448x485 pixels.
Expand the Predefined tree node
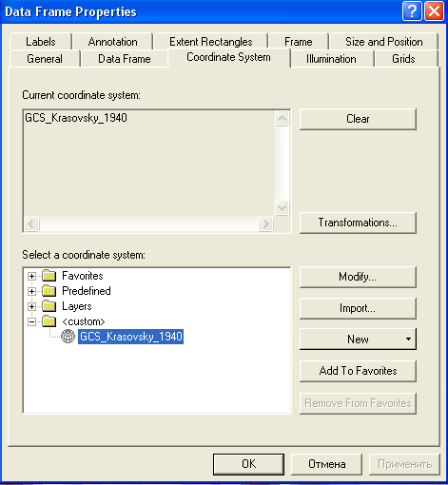(31, 291)
